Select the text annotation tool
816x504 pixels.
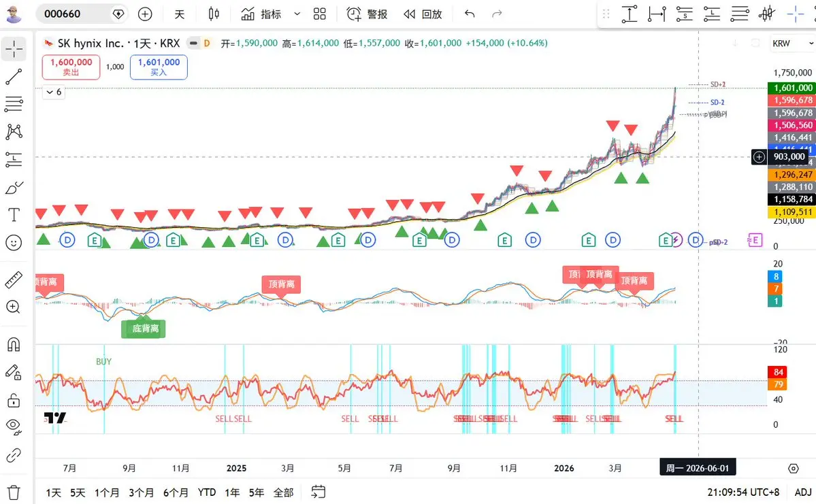click(14, 215)
